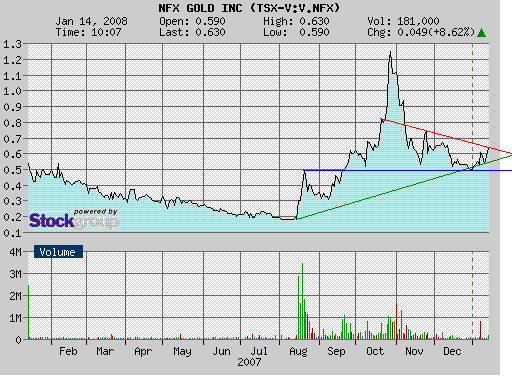Click the 'Nov' month label
512x384 pixels.
(x=414, y=351)
